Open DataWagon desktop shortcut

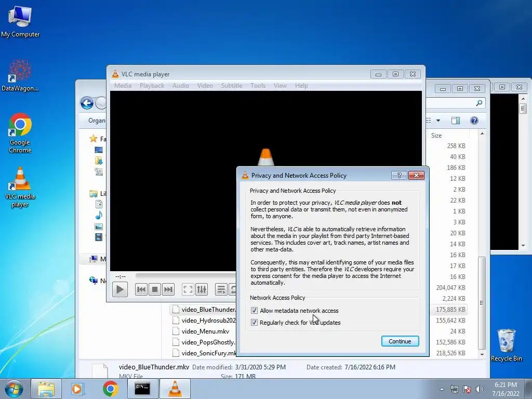click(x=20, y=75)
